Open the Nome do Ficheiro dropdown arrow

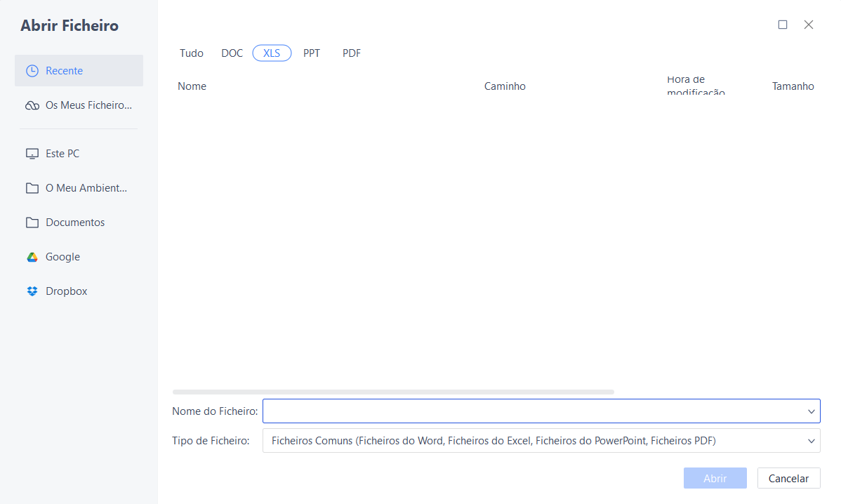[x=811, y=411]
